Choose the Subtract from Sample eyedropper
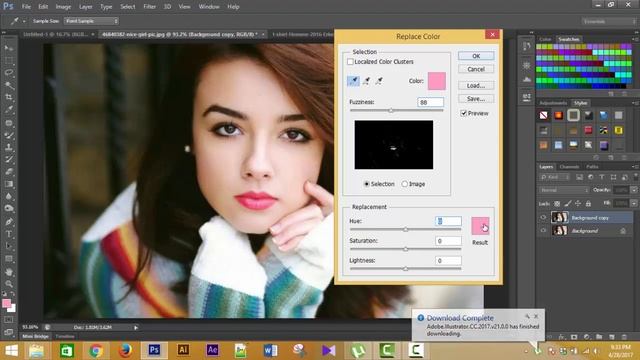The height and width of the screenshot is (360, 640). pos(379,81)
